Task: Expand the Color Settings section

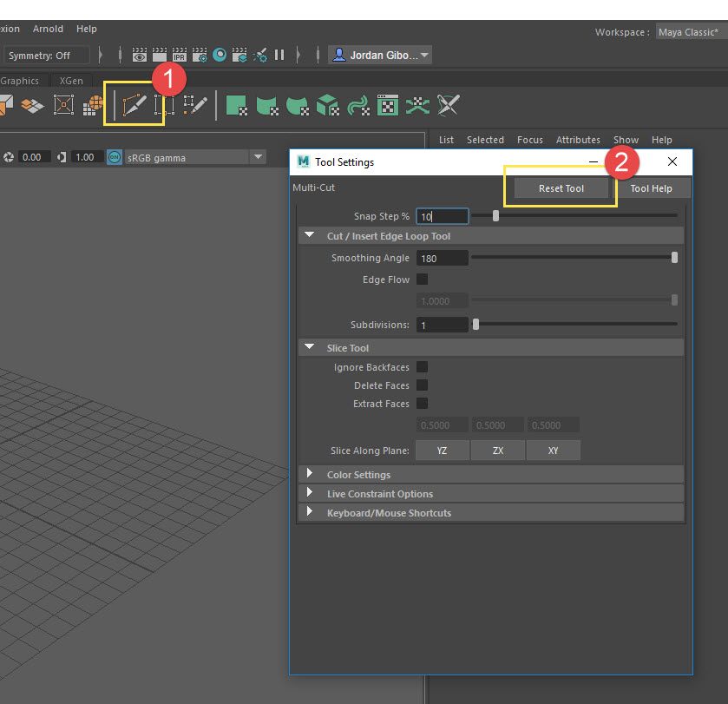Action: pyautogui.click(x=311, y=474)
